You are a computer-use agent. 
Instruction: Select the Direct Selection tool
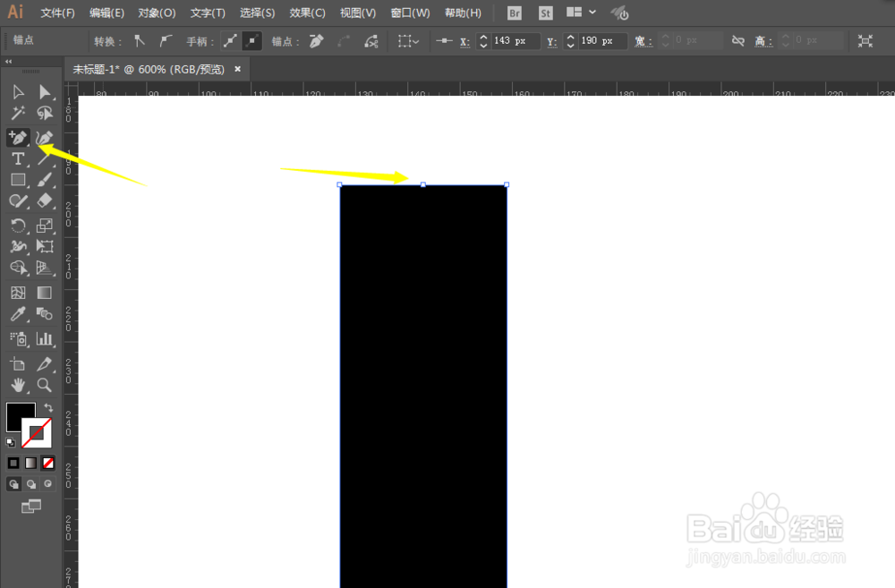coord(45,92)
